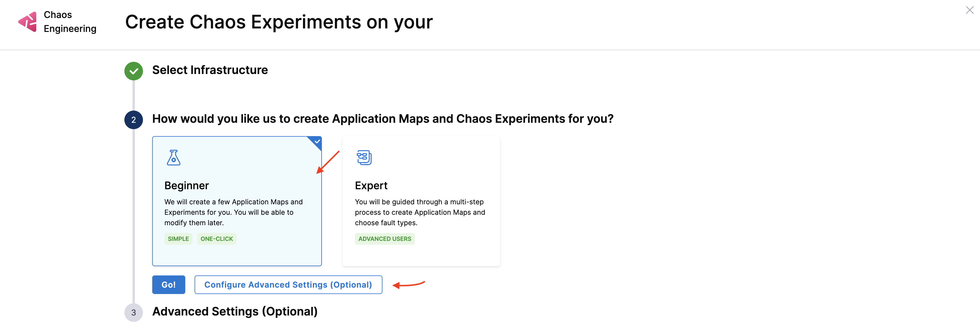Click the Application Maps step heading

click(382, 119)
